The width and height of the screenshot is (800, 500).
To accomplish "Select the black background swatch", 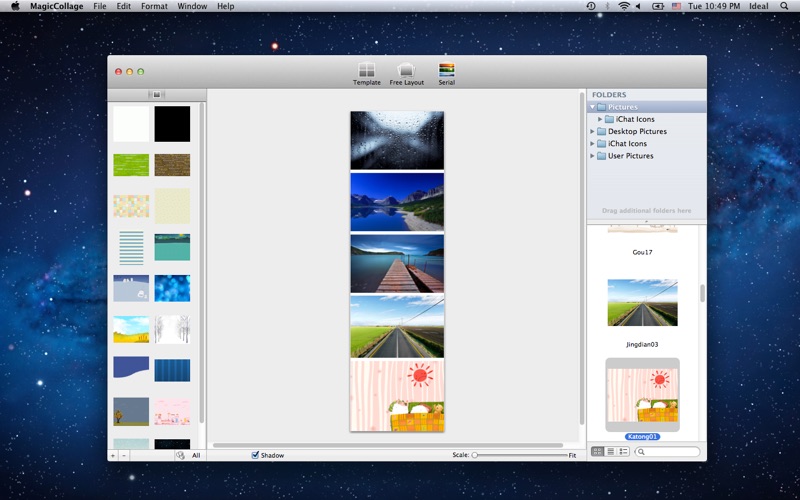I will (172, 124).
